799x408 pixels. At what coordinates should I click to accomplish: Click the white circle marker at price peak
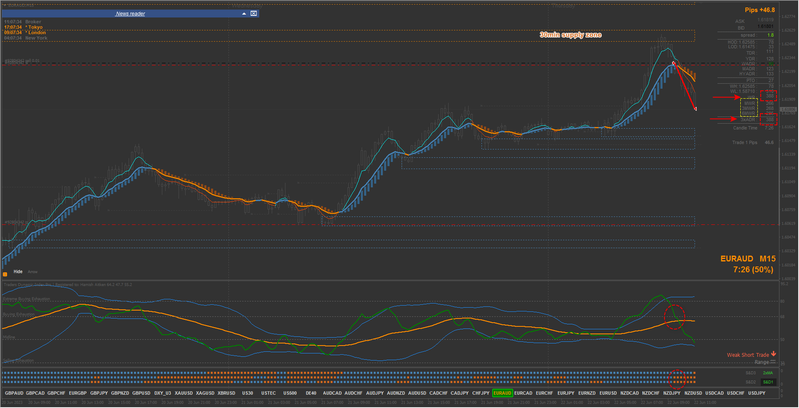tap(674, 64)
